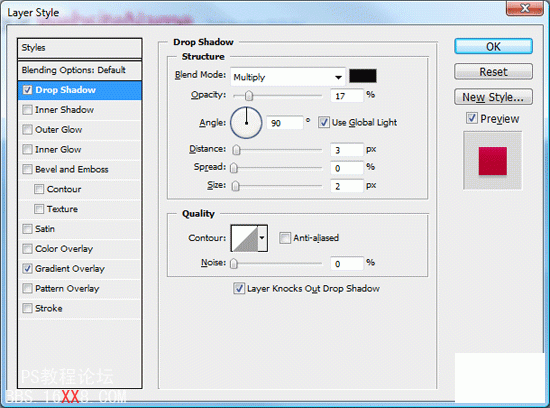550x408 pixels.
Task: Click the black shadow color swatch
Action: coord(363,76)
